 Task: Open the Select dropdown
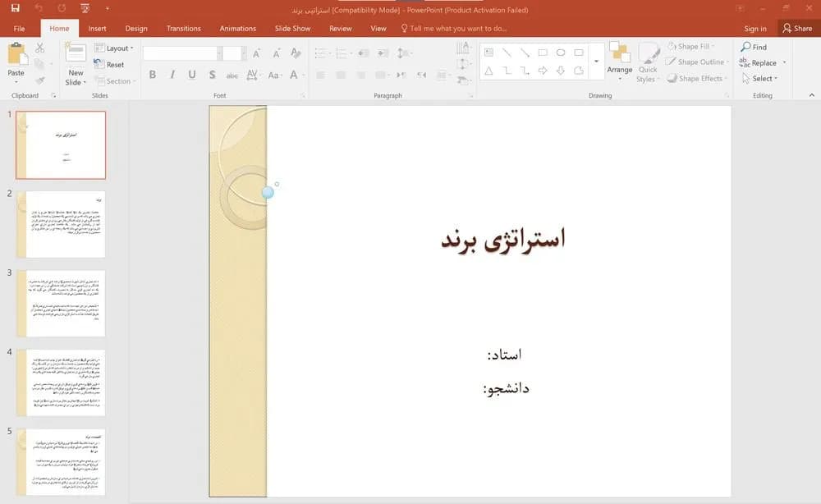tap(759, 79)
